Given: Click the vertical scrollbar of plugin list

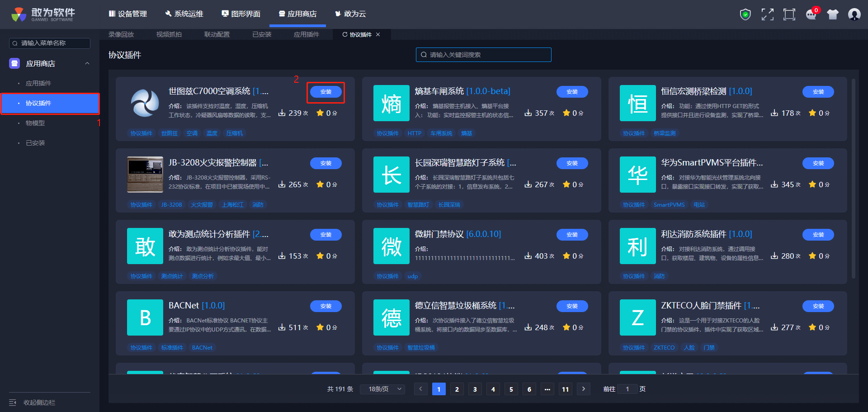Looking at the screenshot, I should pyautogui.click(x=853, y=179).
